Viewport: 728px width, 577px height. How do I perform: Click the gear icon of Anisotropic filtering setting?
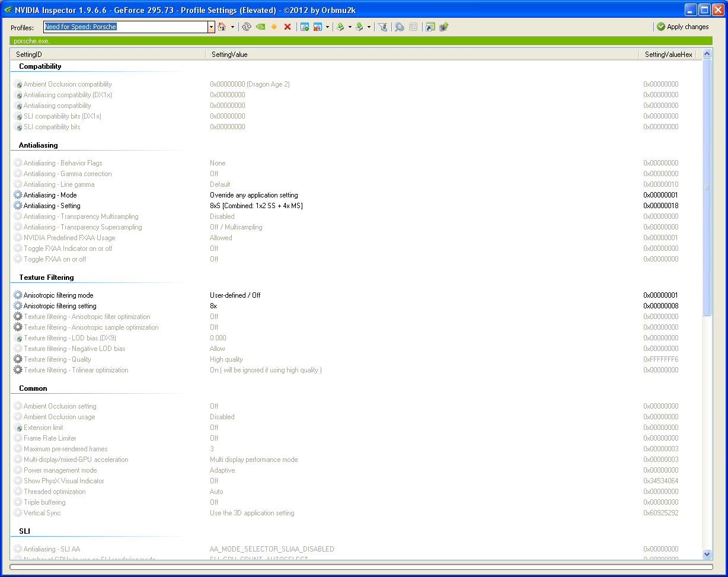click(x=18, y=306)
